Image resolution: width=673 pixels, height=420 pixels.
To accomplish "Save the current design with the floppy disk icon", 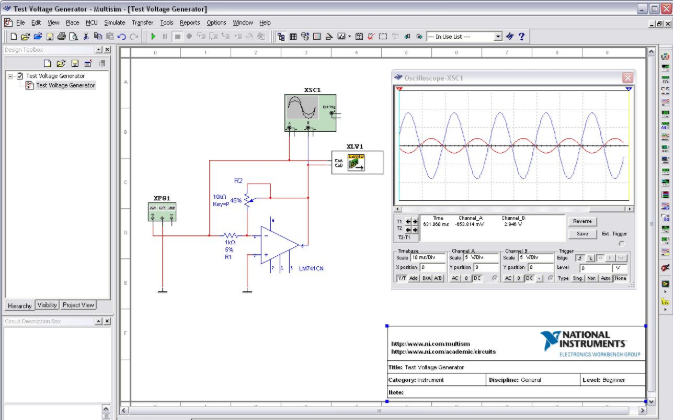I will [x=50, y=37].
